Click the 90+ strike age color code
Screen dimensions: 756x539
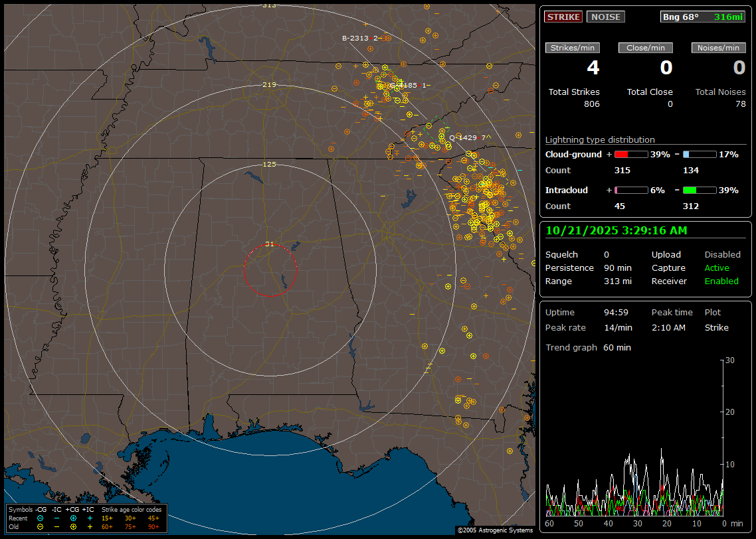tap(153, 526)
